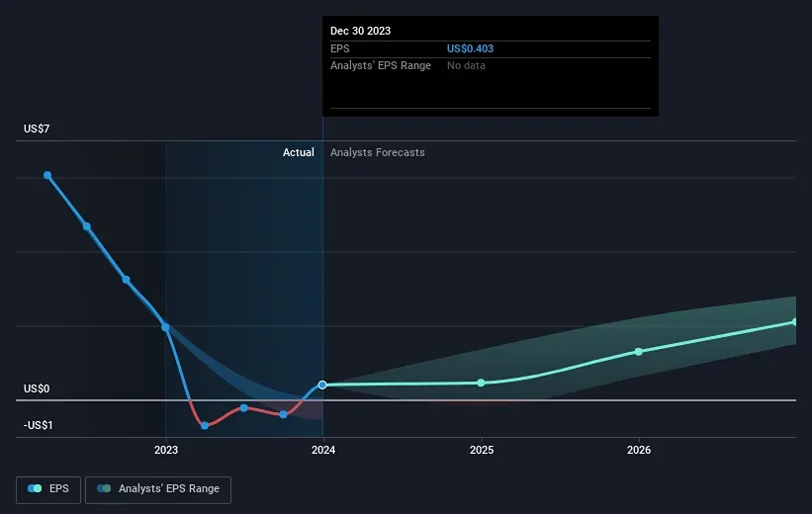Image resolution: width=812 pixels, height=514 pixels.
Task: Toggle the EPS legend series
Action: click(48, 488)
